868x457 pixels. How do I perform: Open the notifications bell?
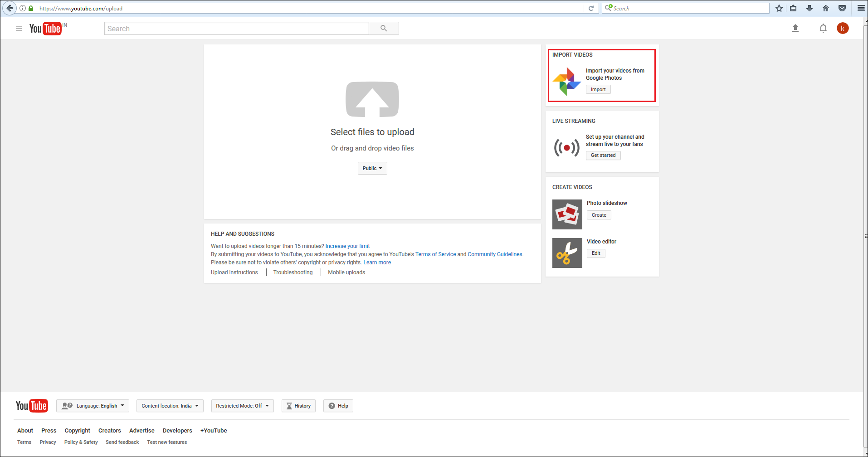click(x=823, y=28)
